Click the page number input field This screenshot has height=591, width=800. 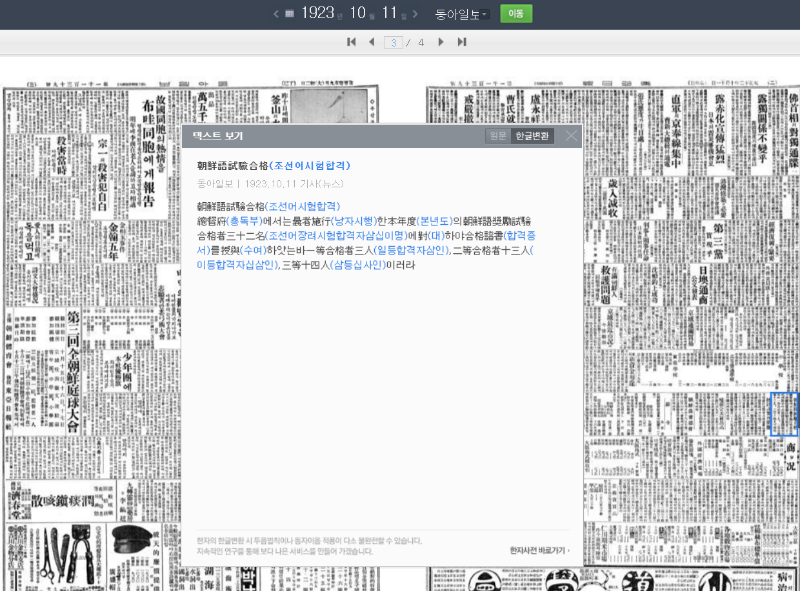393,42
